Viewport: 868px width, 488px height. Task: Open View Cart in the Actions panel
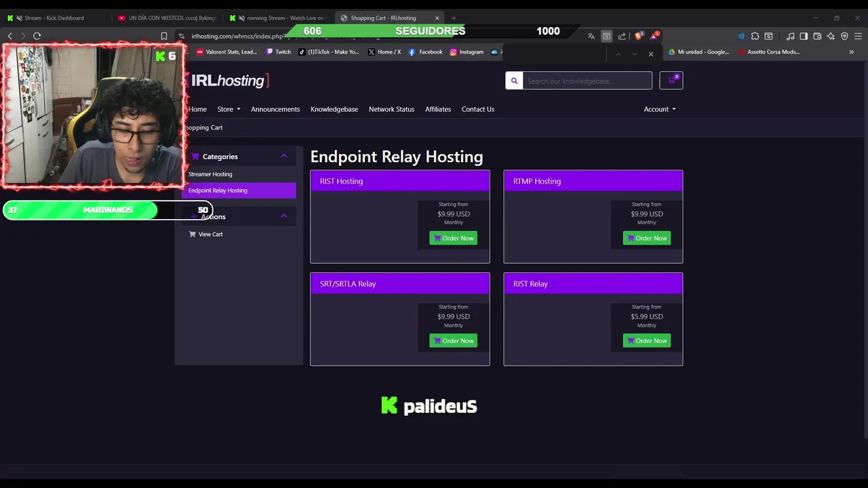205,234
